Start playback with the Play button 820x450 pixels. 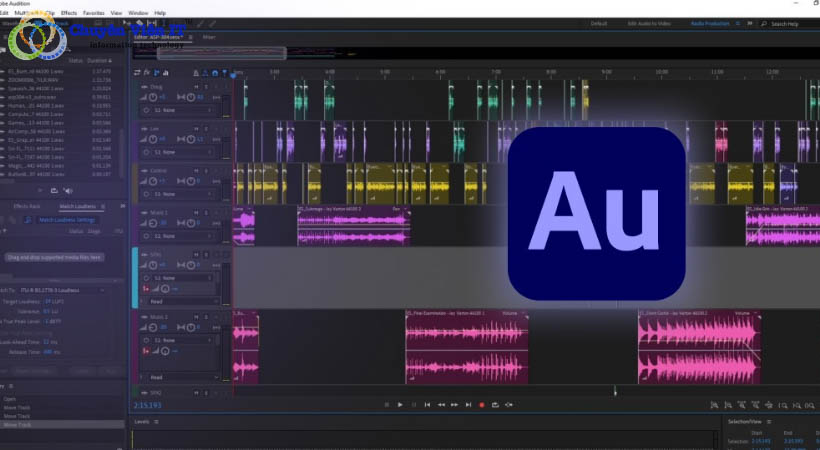tap(400, 404)
